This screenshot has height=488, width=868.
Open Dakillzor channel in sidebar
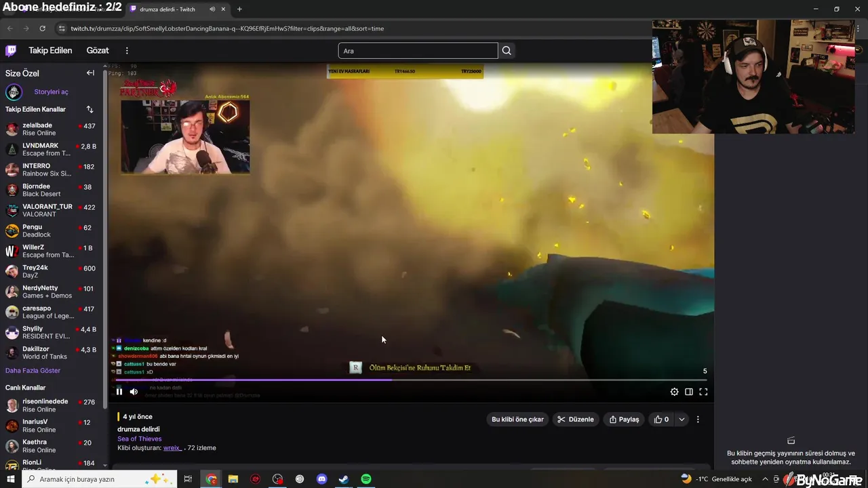click(x=51, y=352)
